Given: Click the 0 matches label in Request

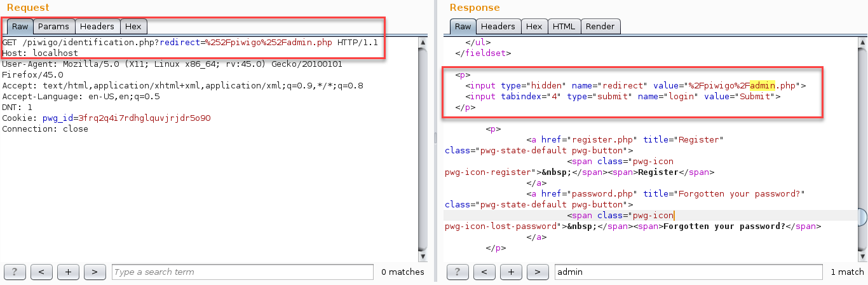Looking at the screenshot, I should click(403, 272).
